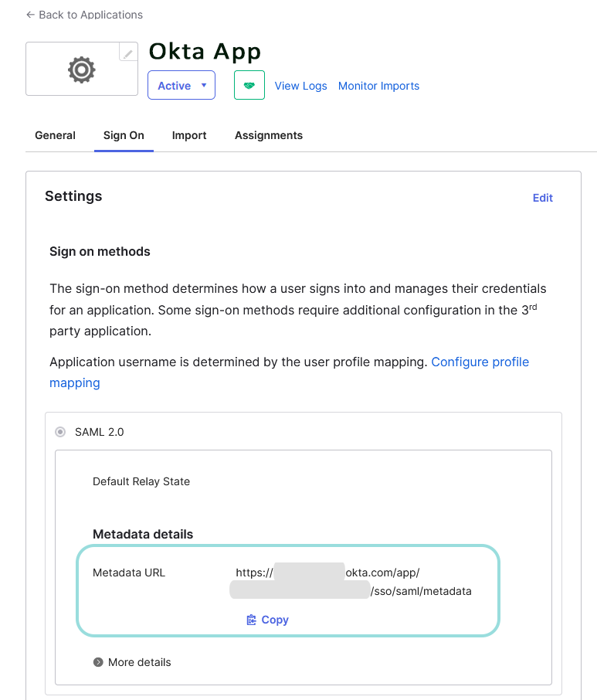Copy the Metadata URL

(266, 620)
